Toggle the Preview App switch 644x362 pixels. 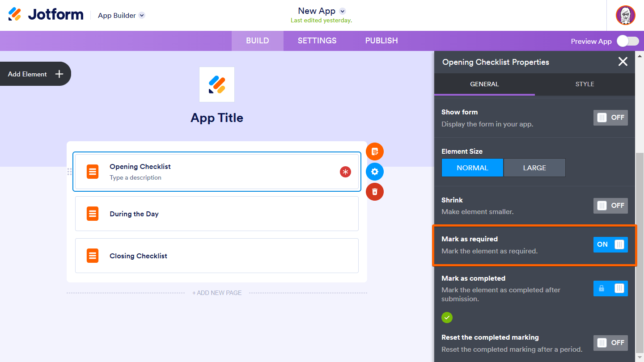coord(627,41)
